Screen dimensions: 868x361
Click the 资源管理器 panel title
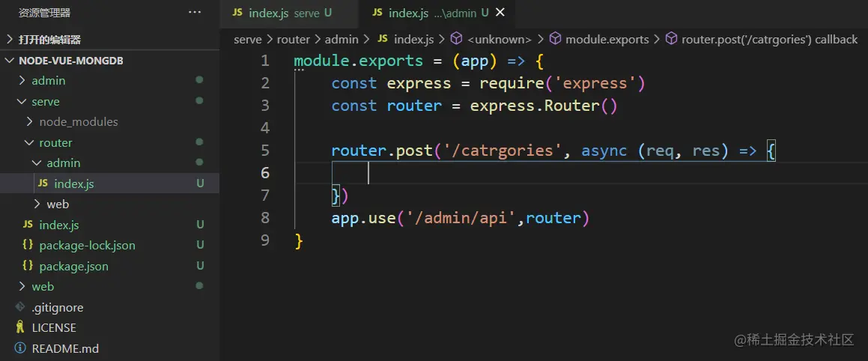click(x=44, y=12)
